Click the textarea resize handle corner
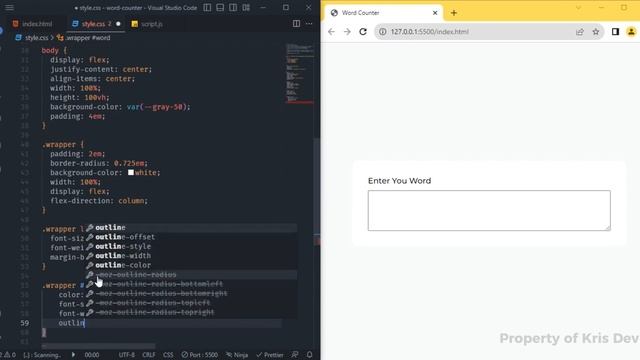Viewport: 640px width, 360px height. tap(608, 228)
